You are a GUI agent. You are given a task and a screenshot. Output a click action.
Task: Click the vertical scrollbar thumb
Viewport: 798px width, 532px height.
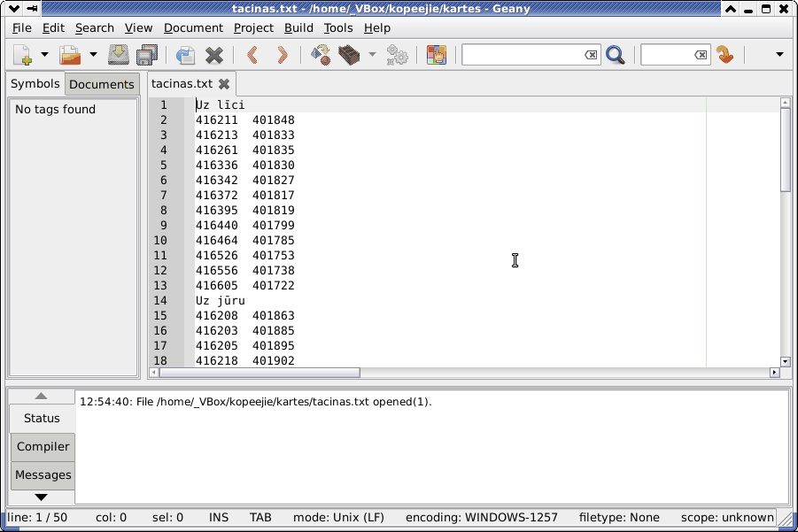point(785,150)
